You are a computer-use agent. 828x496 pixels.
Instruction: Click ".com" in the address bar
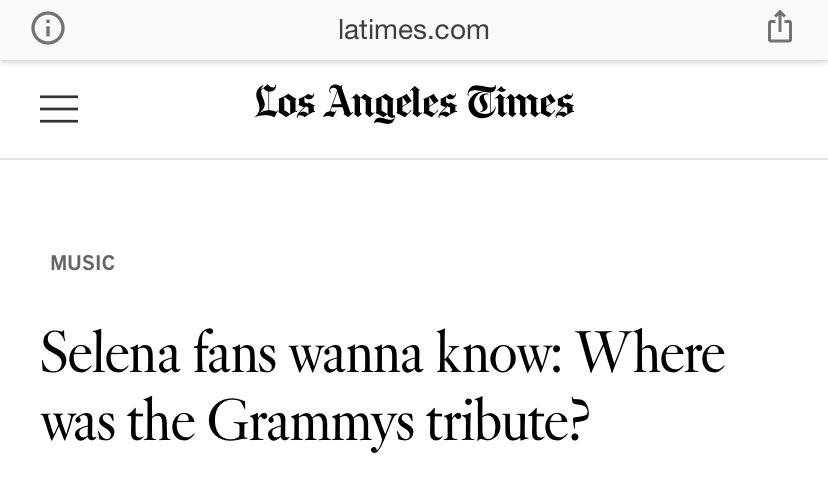click(457, 30)
